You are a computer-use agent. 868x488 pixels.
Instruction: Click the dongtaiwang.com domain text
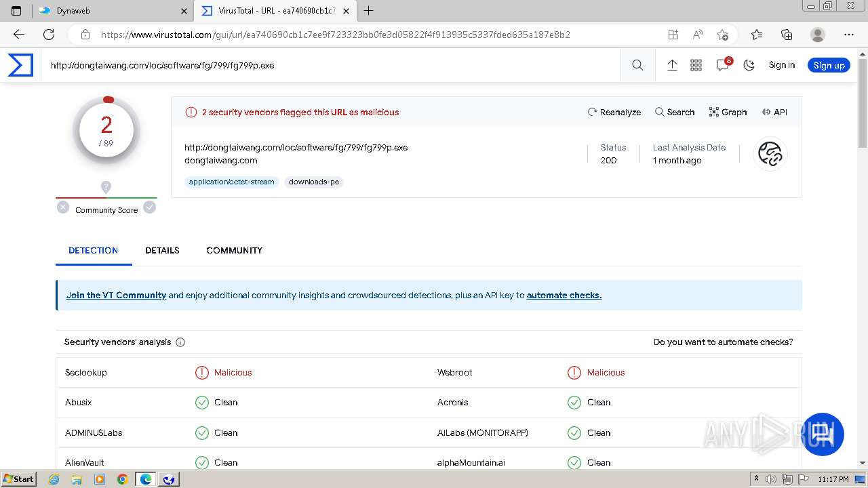pyautogui.click(x=220, y=161)
